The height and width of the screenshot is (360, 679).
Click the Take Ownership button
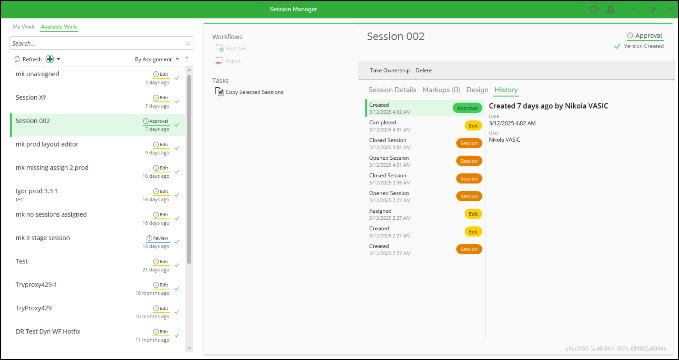tap(390, 70)
